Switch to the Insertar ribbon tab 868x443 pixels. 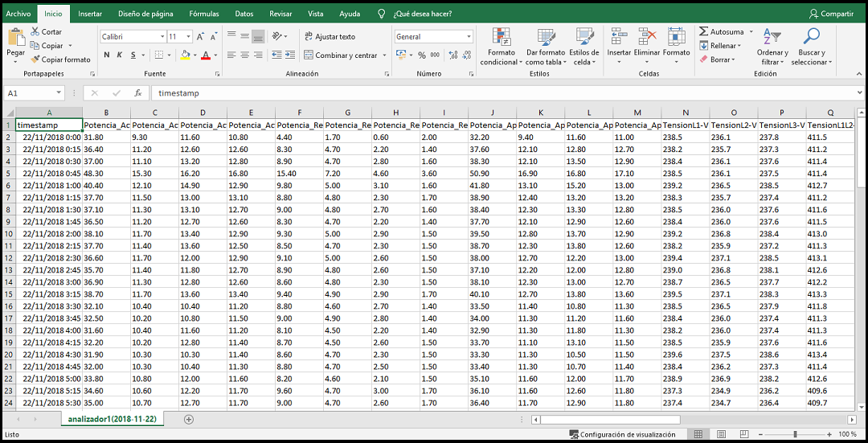coord(90,14)
